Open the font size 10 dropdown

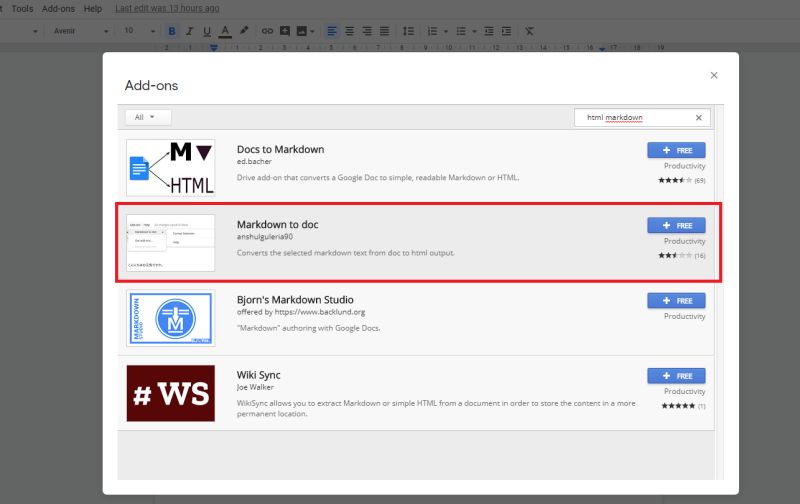click(x=139, y=31)
